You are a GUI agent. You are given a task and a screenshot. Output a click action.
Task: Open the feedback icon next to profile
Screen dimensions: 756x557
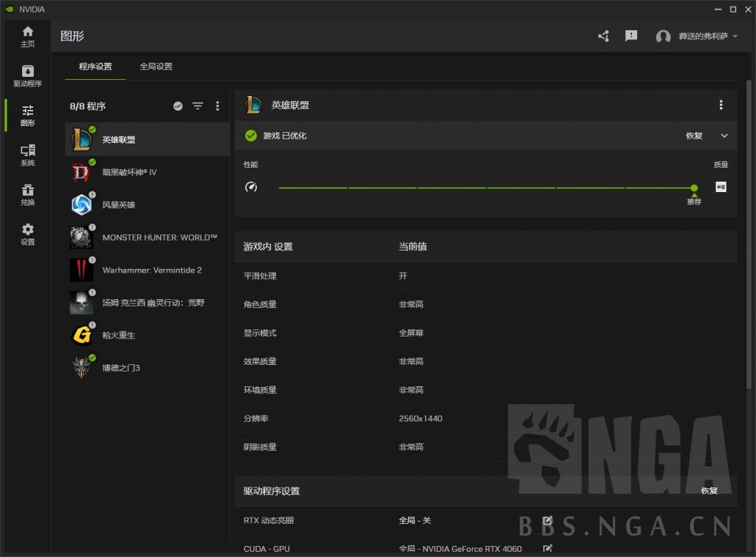point(631,35)
